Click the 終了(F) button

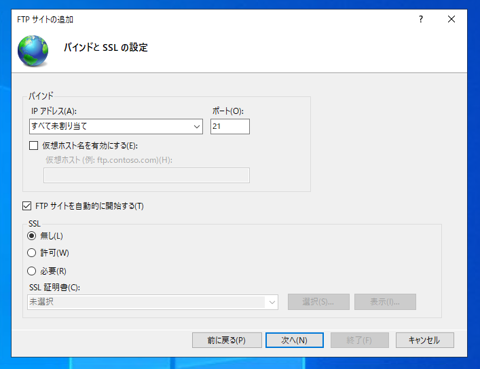[360, 340]
